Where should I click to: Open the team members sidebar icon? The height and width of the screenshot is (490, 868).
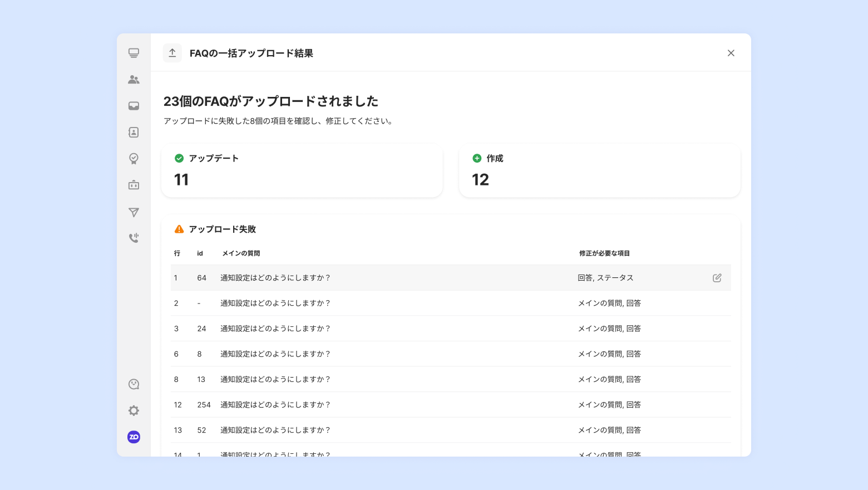tap(134, 80)
